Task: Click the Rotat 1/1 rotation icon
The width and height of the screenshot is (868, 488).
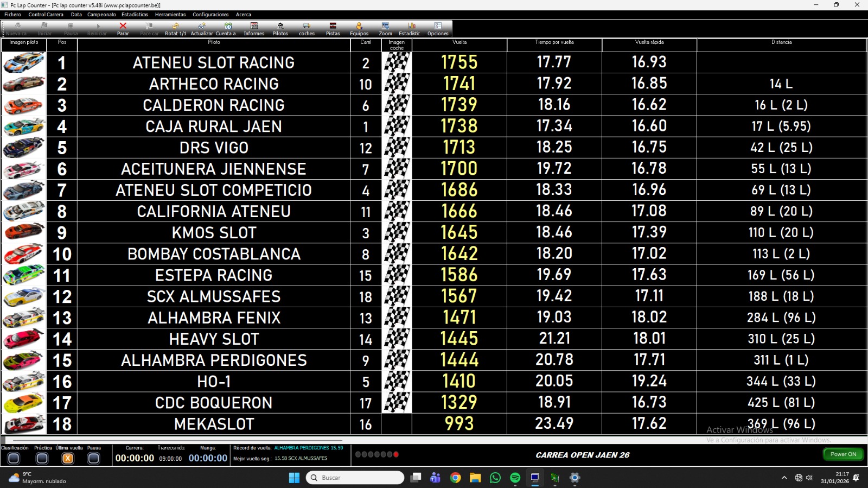Action: coord(175,28)
